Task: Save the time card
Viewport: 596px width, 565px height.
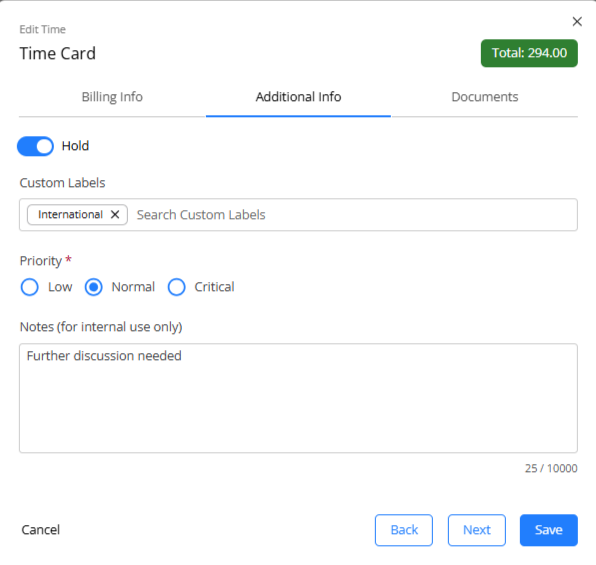Action: click(x=548, y=530)
